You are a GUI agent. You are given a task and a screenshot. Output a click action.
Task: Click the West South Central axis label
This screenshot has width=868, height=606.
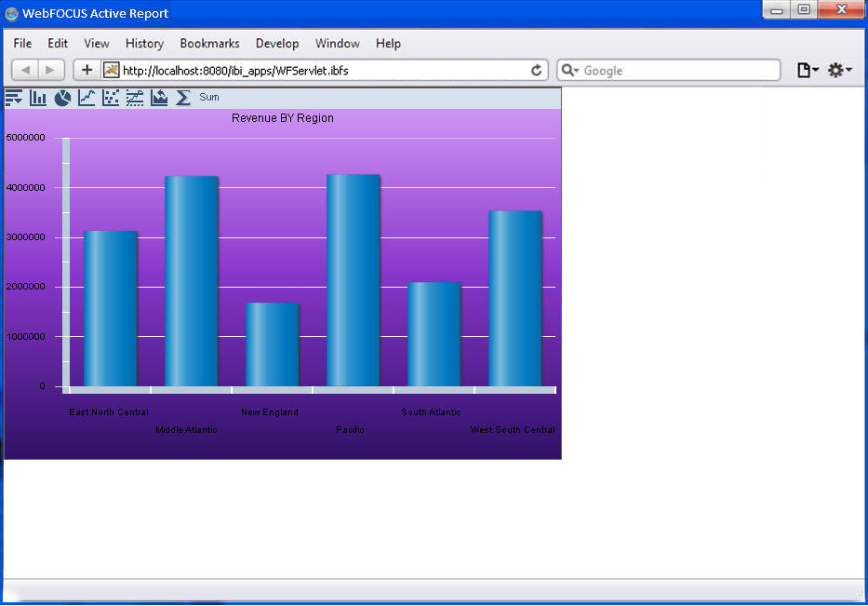(x=513, y=430)
